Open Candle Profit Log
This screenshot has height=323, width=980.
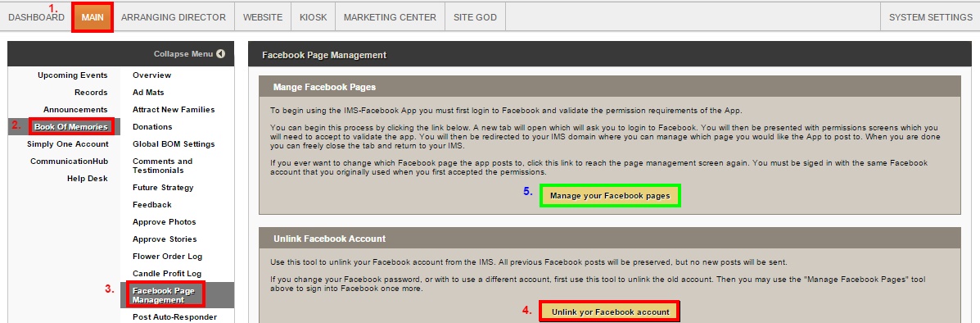(x=167, y=274)
